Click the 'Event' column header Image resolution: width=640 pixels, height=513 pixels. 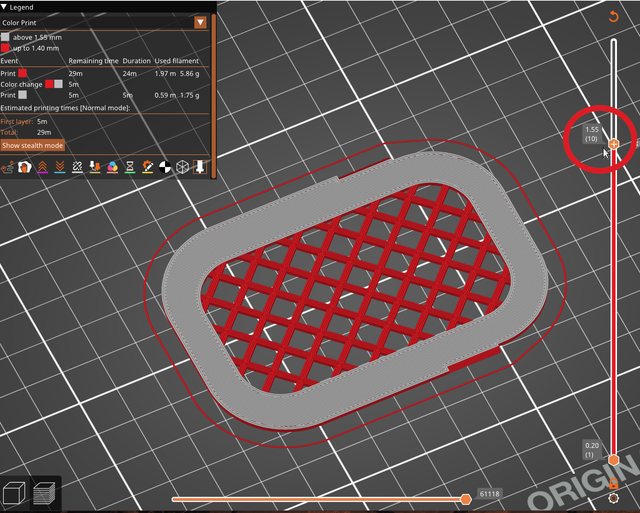9,61
